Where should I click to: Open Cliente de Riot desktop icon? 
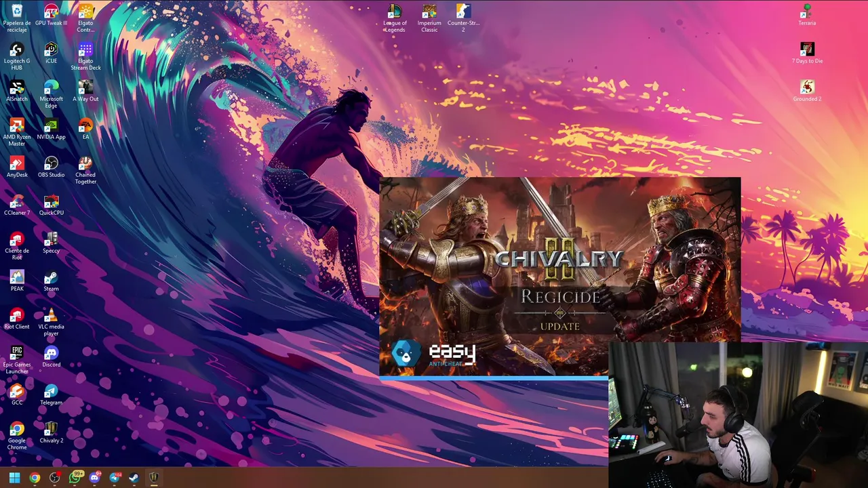click(x=17, y=246)
